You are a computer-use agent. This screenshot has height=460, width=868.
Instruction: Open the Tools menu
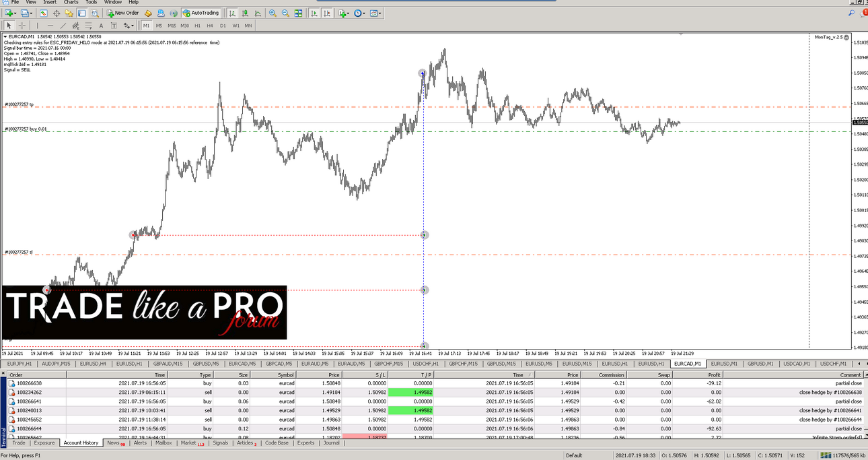pyautogui.click(x=92, y=3)
